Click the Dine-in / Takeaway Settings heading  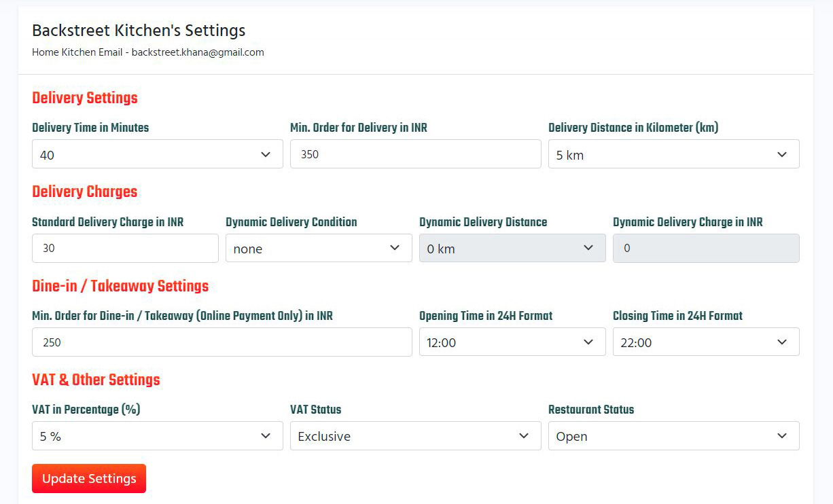120,286
